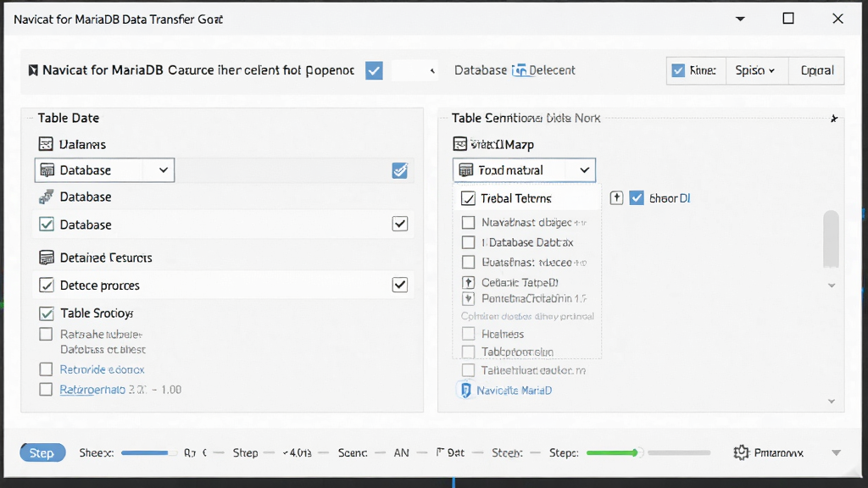Click the icon inside the Database combo box
Screen dimensions: 868x488
47,169
